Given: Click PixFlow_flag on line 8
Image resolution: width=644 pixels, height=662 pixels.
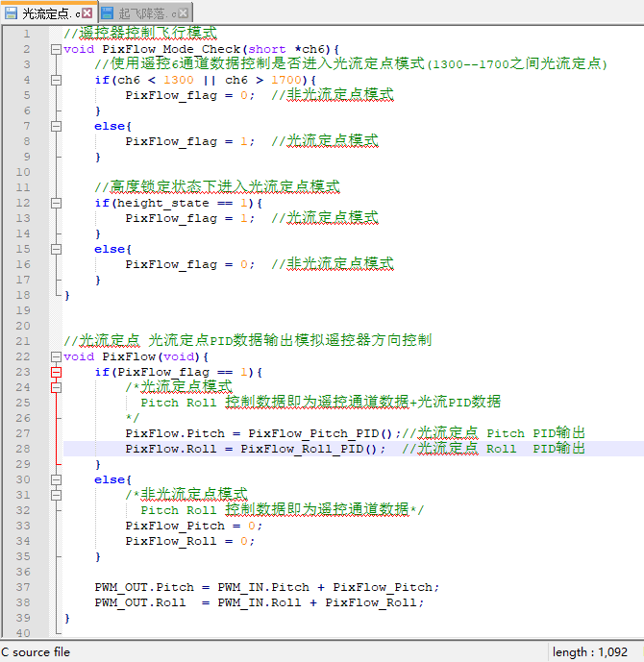Looking at the screenshot, I should point(171,142).
